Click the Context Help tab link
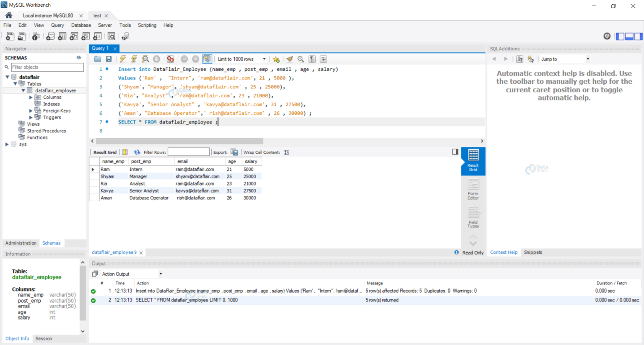The height and width of the screenshot is (345, 644). point(504,252)
